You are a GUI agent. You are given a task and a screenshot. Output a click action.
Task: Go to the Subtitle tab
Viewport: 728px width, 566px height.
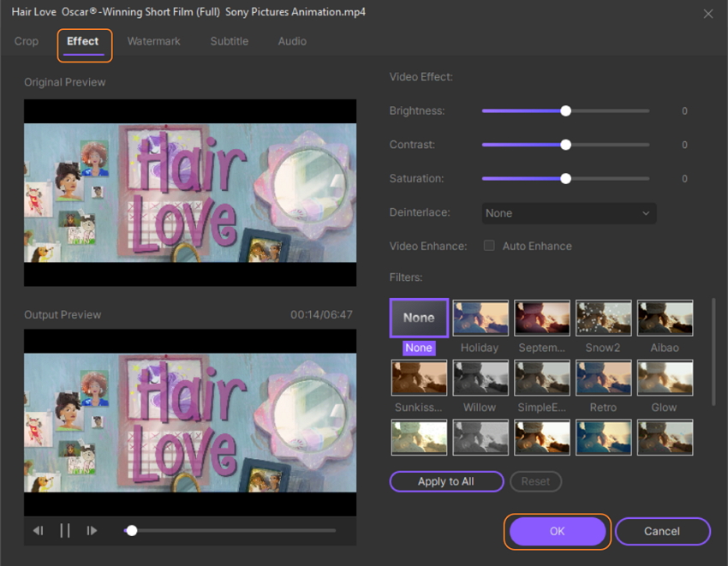(230, 41)
